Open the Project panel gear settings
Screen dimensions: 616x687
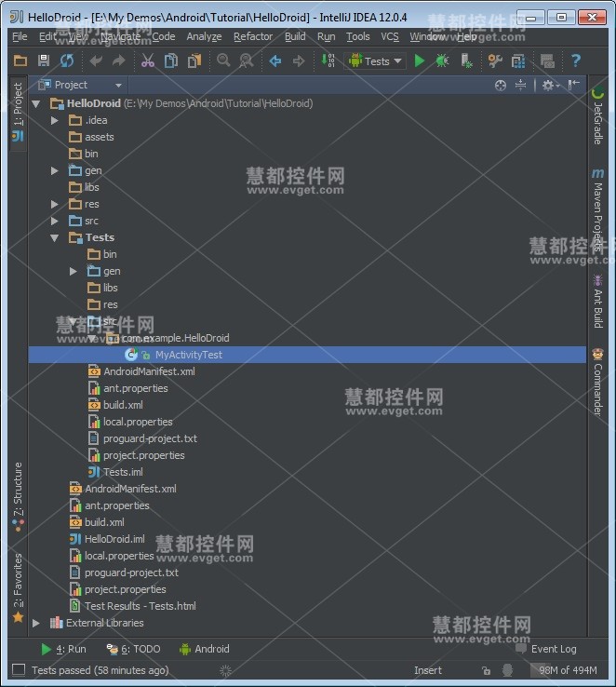(x=550, y=85)
